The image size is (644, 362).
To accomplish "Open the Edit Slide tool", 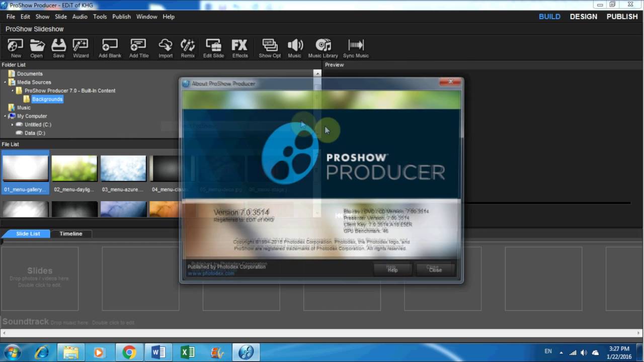I will tap(213, 48).
